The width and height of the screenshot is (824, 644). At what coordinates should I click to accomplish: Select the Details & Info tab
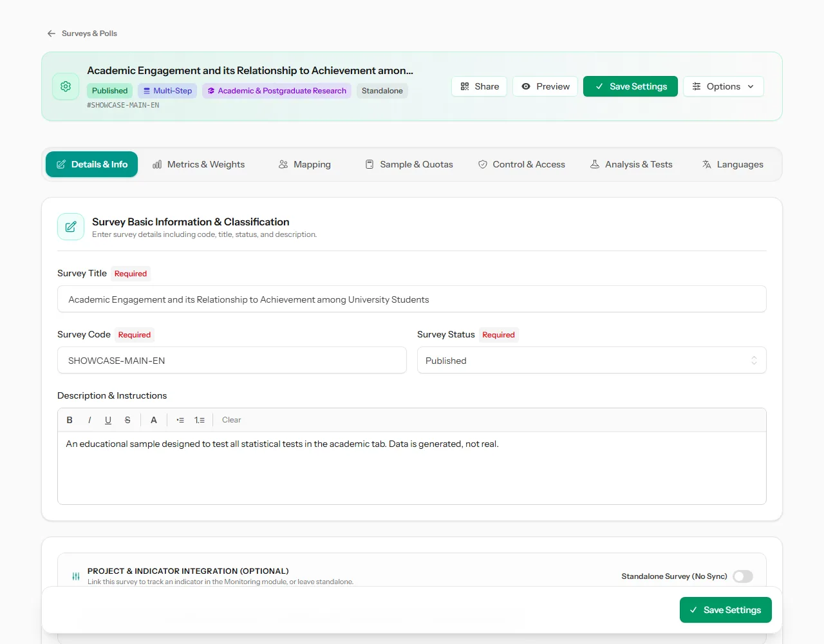[91, 164]
